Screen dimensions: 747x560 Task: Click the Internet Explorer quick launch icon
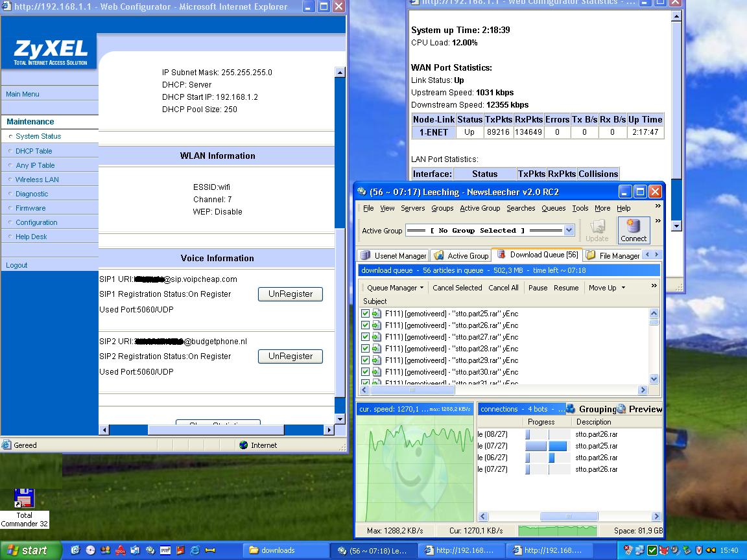point(195,550)
